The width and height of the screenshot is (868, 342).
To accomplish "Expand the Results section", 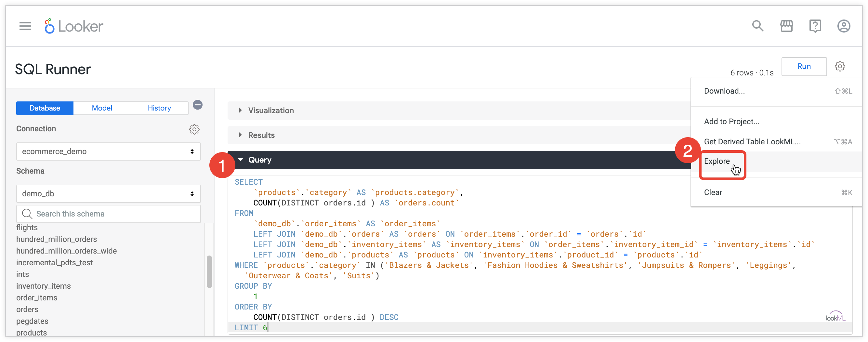I will (x=261, y=135).
